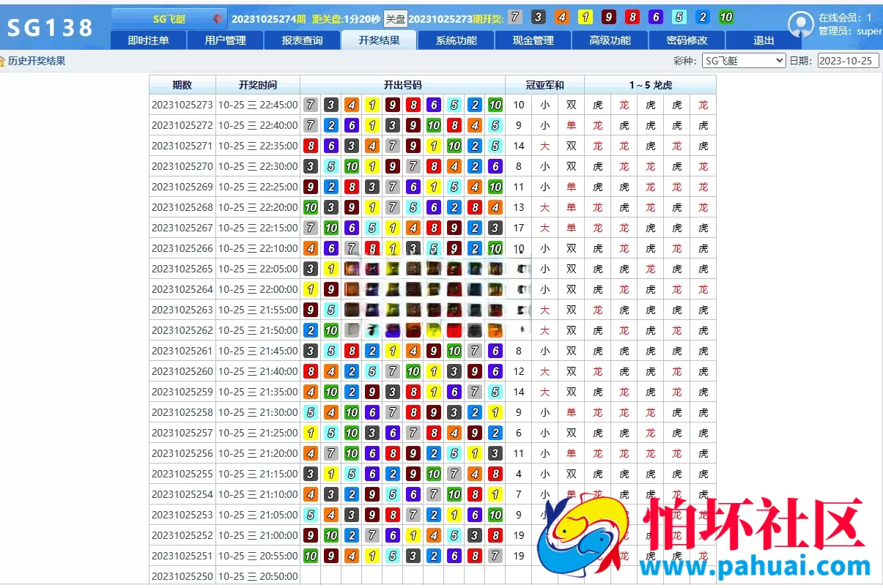The image size is (883, 588).
Task: Click next period number 20231025274期 in header
Action: (268, 19)
